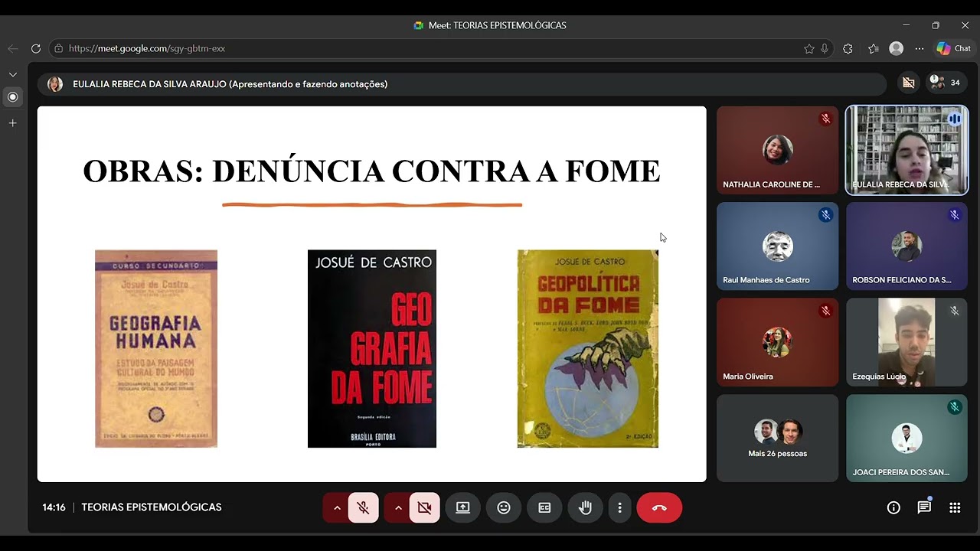Image resolution: width=980 pixels, height=551 pixels.
Task: Select the active tab icon in sidebar
Action: 13,97
